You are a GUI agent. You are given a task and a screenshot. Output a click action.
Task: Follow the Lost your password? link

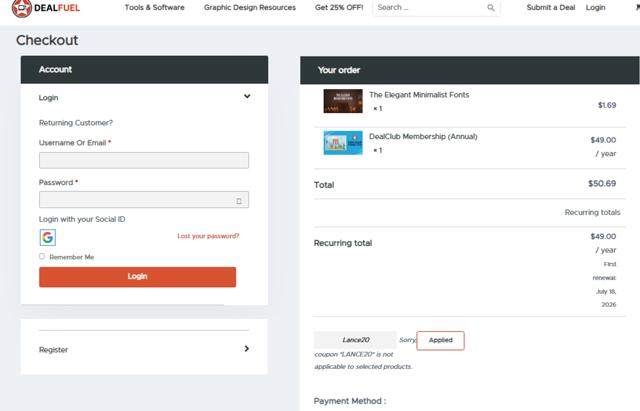point(208,236)
